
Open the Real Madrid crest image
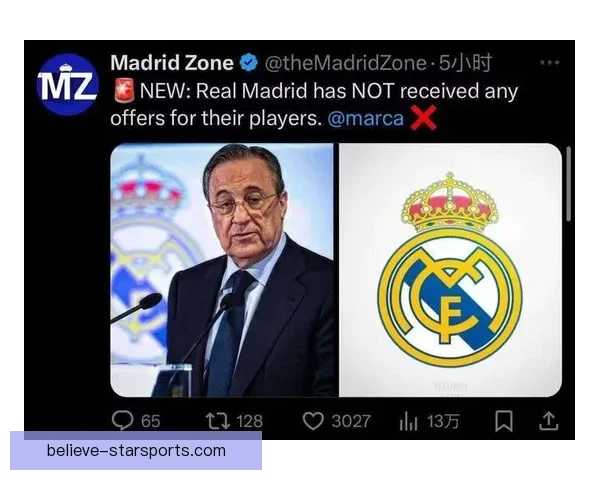pyautogui.click(x=450, y=270)
